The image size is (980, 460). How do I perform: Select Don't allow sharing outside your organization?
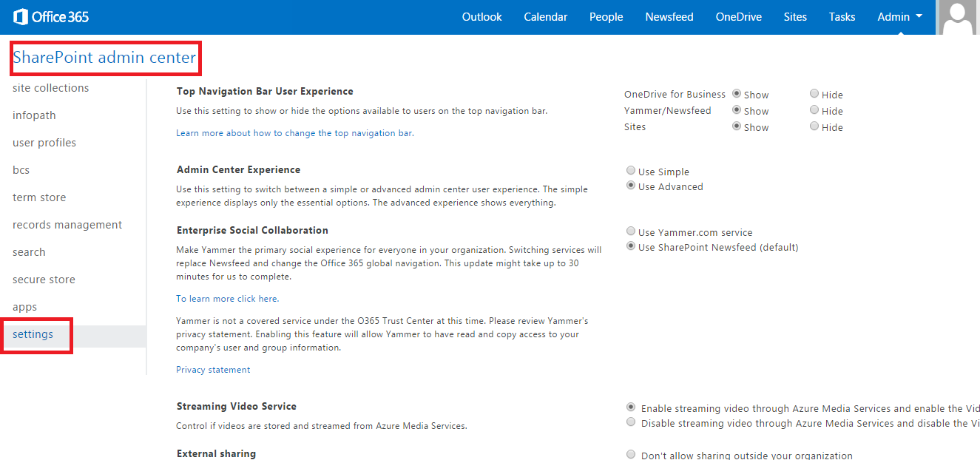631,455
